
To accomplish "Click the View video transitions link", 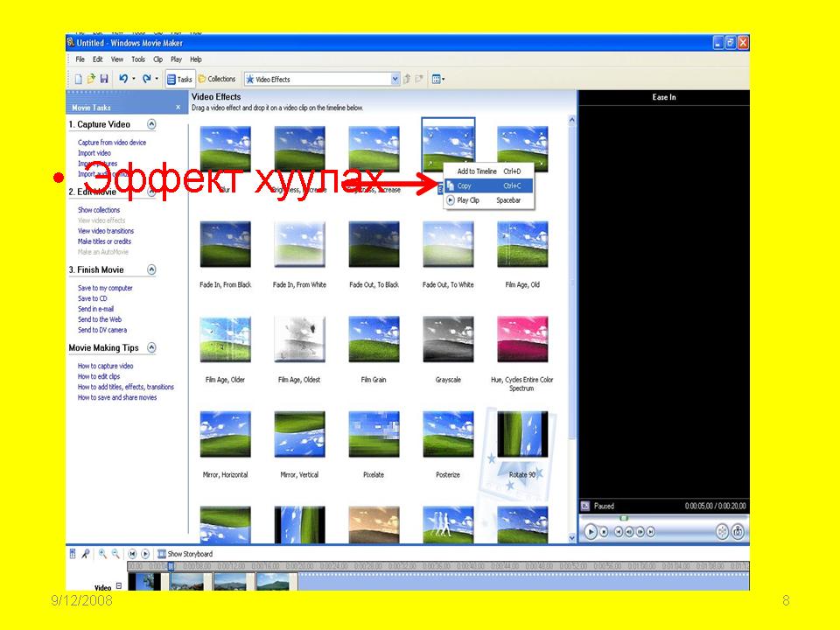I will coord(106,231).
